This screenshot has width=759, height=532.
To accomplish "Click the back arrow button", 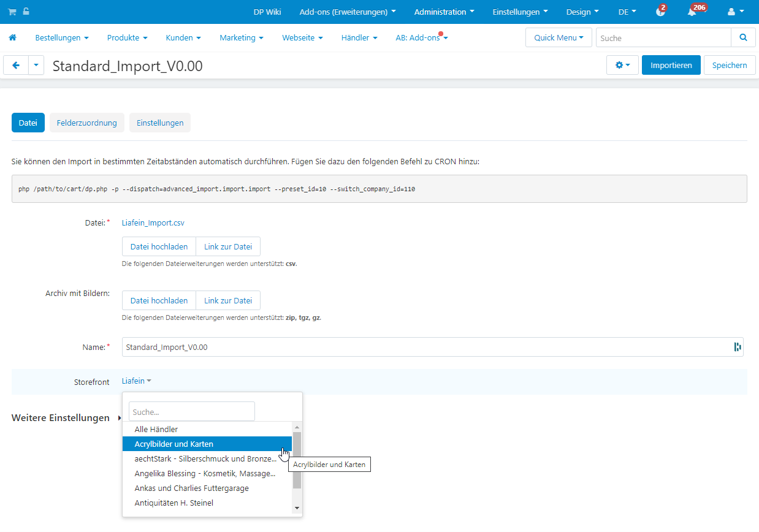I will pyautogui.click(x=16, y=65).
